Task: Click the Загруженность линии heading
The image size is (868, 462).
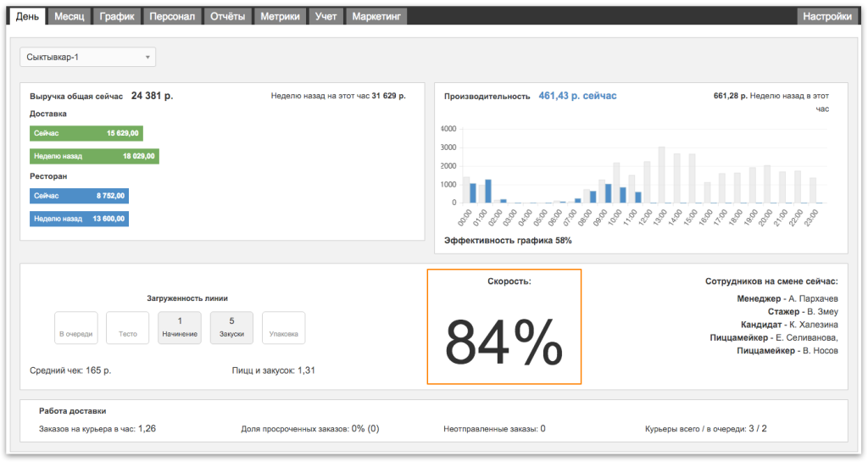Action: [187, 298]
